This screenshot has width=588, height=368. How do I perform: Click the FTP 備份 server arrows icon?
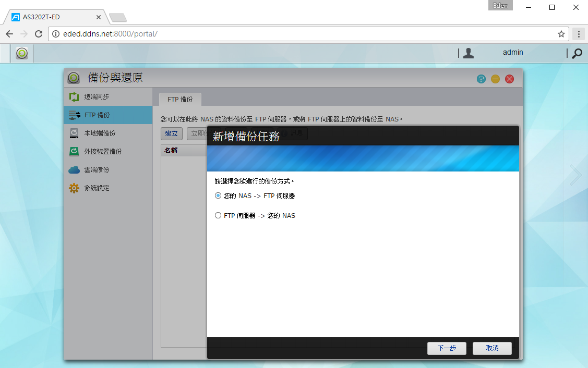point(74,115)
